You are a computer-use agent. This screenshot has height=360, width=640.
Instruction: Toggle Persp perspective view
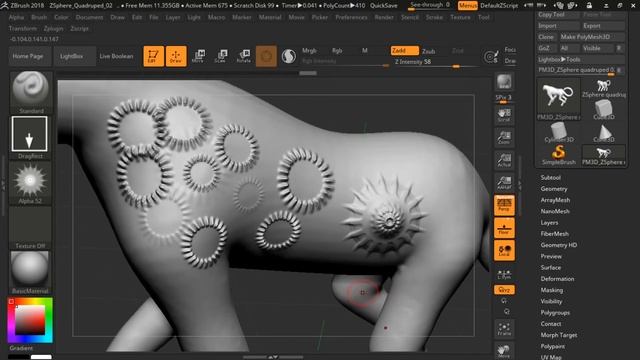pyautogui.click(x=504, y=205)
